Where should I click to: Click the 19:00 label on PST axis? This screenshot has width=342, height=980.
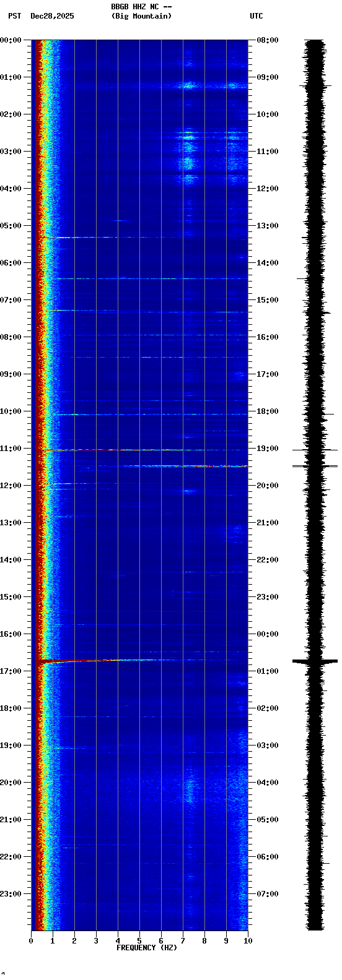coord(11,746)
